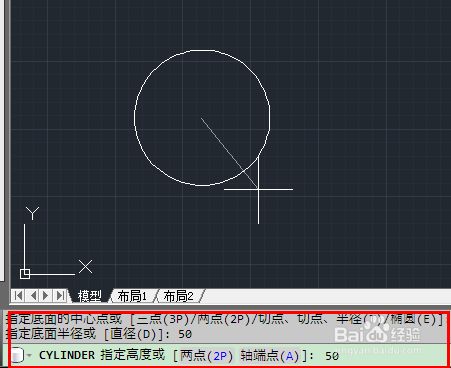This screenshot has height=368, width=451.
Task: Click the height value 50 in command line
Action: click(332, 356)
